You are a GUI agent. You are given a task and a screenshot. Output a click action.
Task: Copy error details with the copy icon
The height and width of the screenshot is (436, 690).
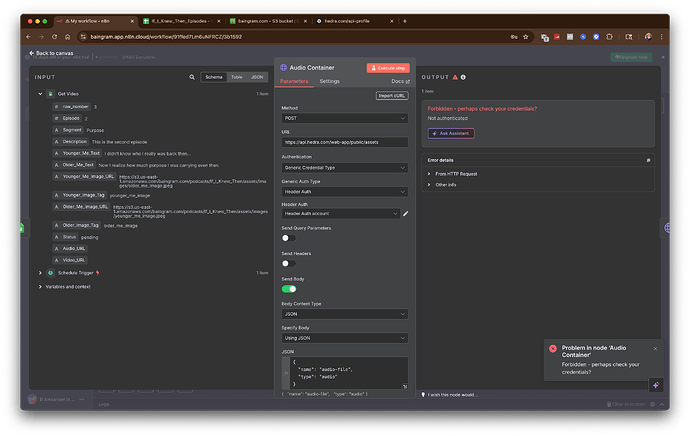(648, 160)
